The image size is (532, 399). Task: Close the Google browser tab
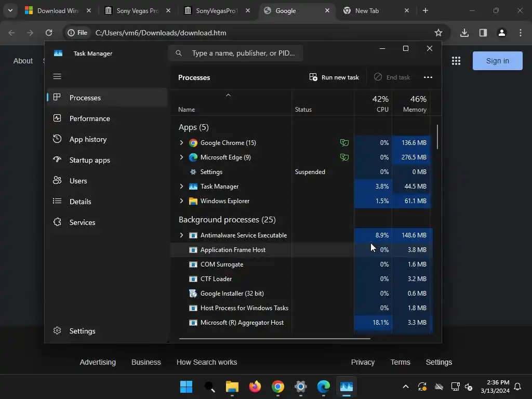point(327,10)
